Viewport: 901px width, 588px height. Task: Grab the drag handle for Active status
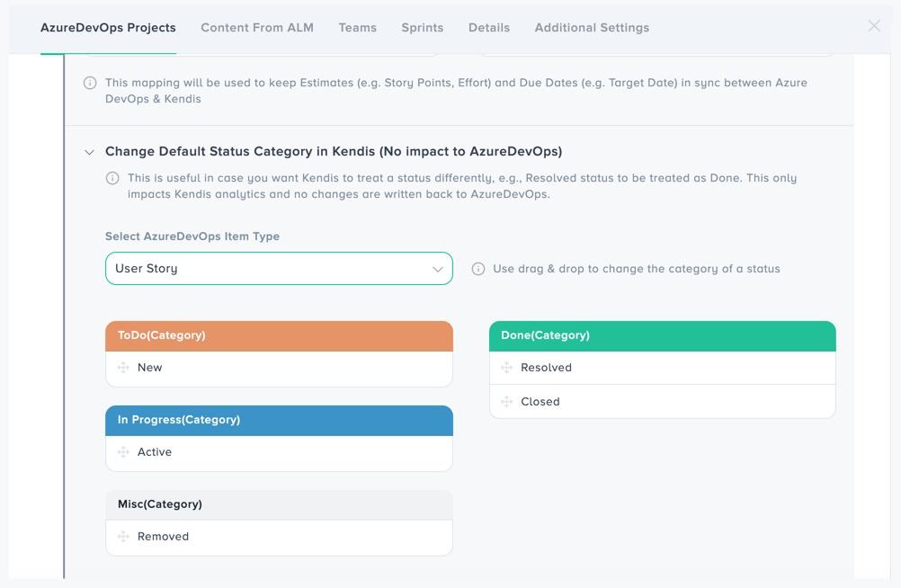pos(123,451)
